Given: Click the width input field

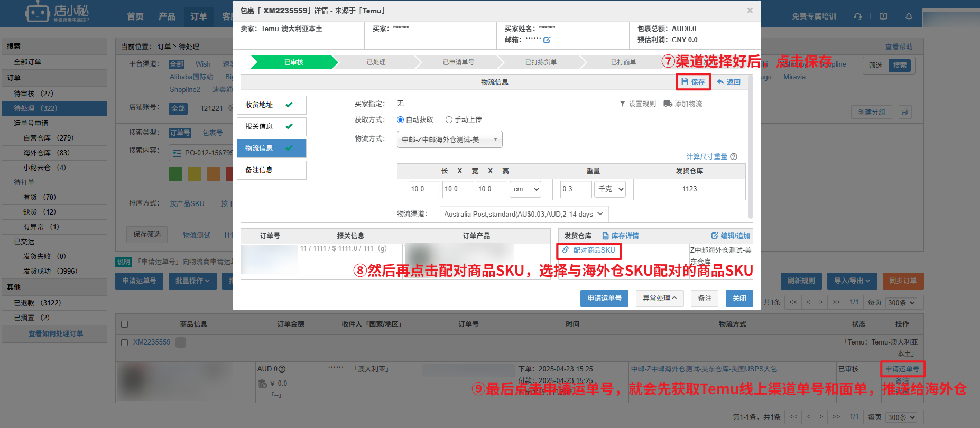Looking at the screenshot, I should [458, 189].
